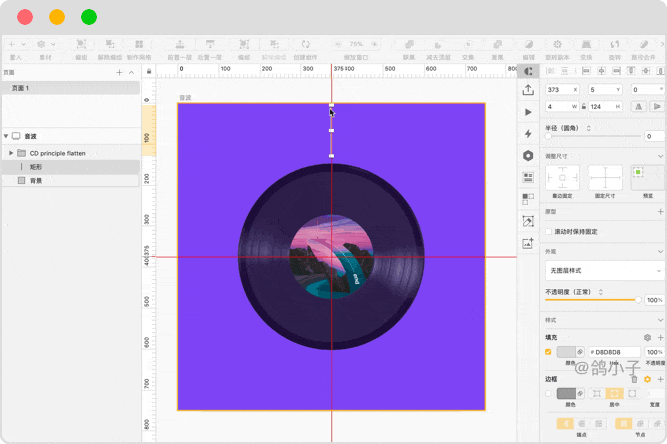Open the upload/export plugin icon in side strip

528,90
